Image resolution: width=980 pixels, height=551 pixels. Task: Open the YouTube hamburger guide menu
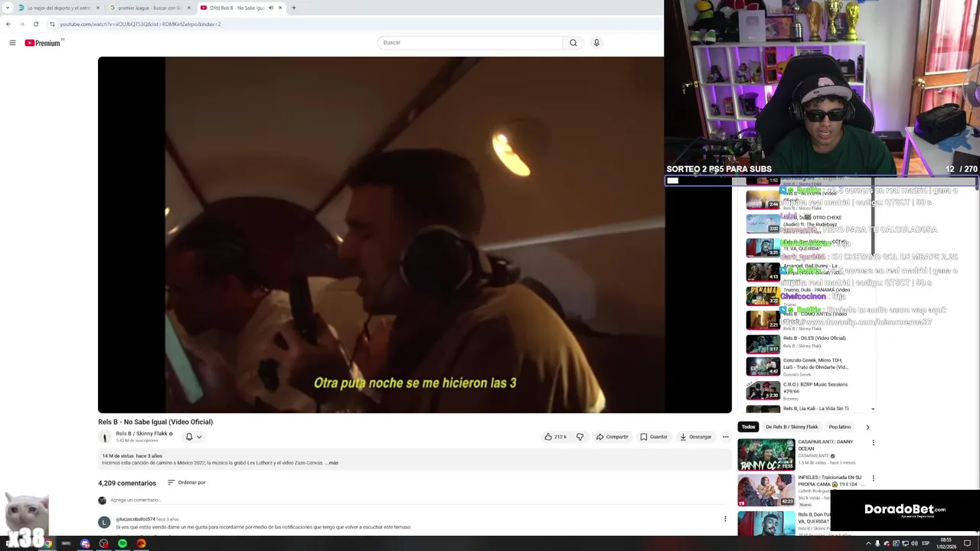point(12,43)
